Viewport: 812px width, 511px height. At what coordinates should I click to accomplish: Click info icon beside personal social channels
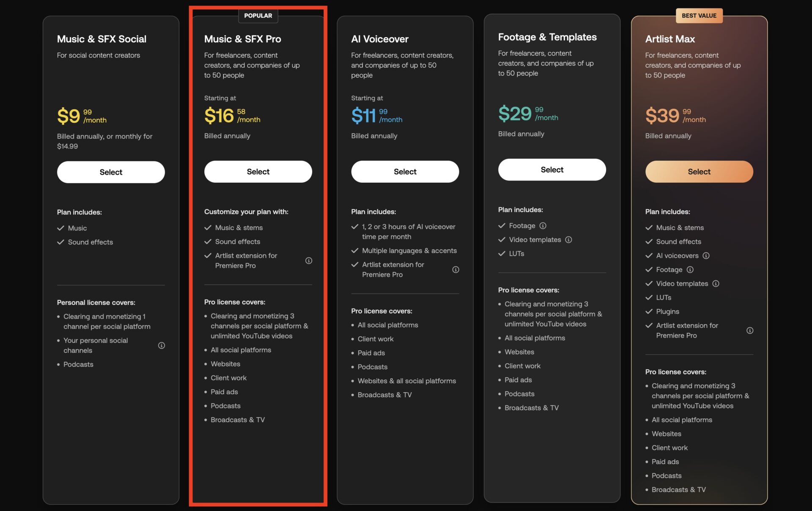pos(161,346)
